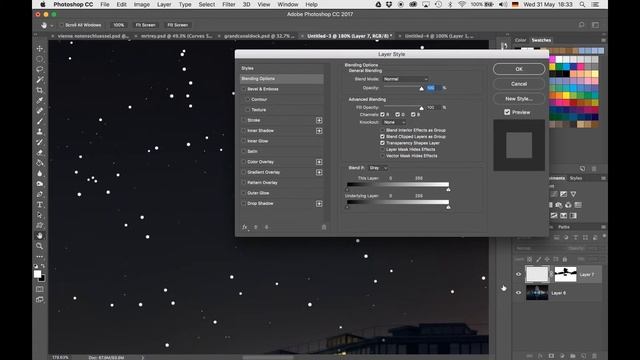640x360 pixels.
Task: Select the Lasso tool
Action: point(40,69)
